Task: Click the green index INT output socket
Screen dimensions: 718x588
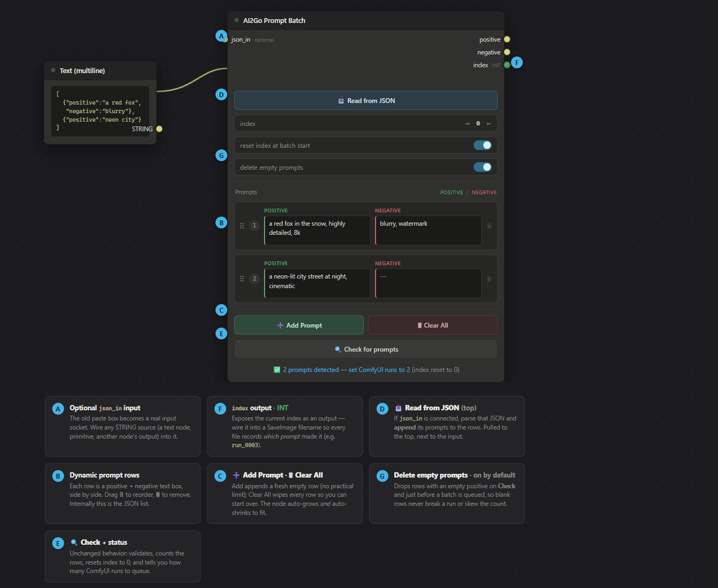Action: [x=507, y=65]
